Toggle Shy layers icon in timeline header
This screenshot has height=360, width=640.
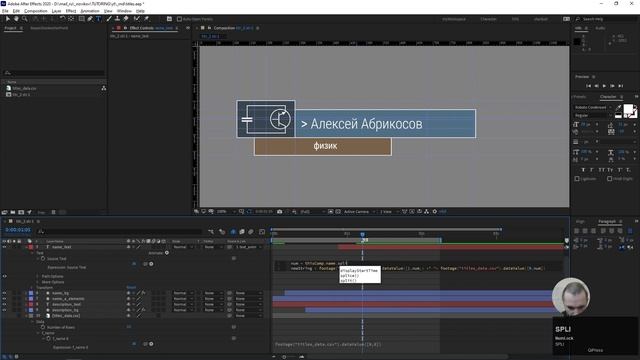(x=233, y=232)
